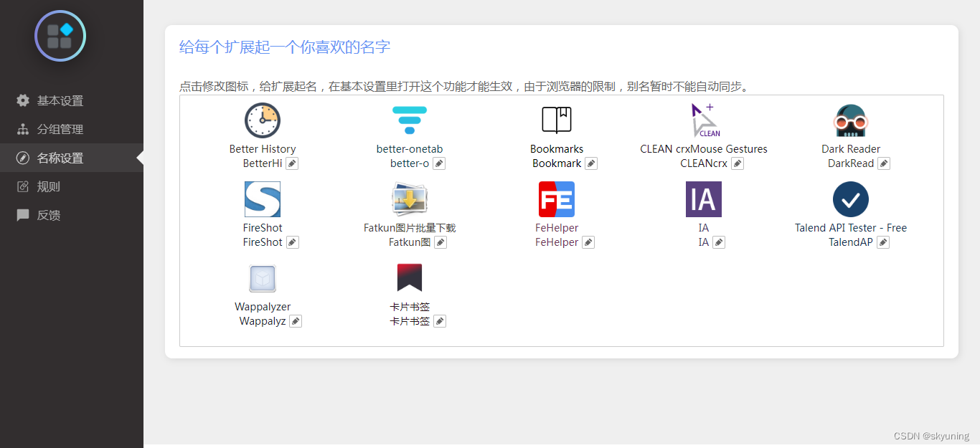Click the DarkRead alias text
The image size is (980, 448).
pyautogui.click(x=851, y=163)
